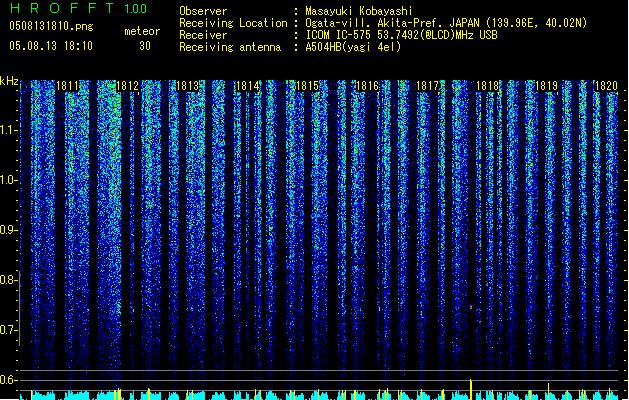
Task: Click the meteor label
Action: (142, 31)
